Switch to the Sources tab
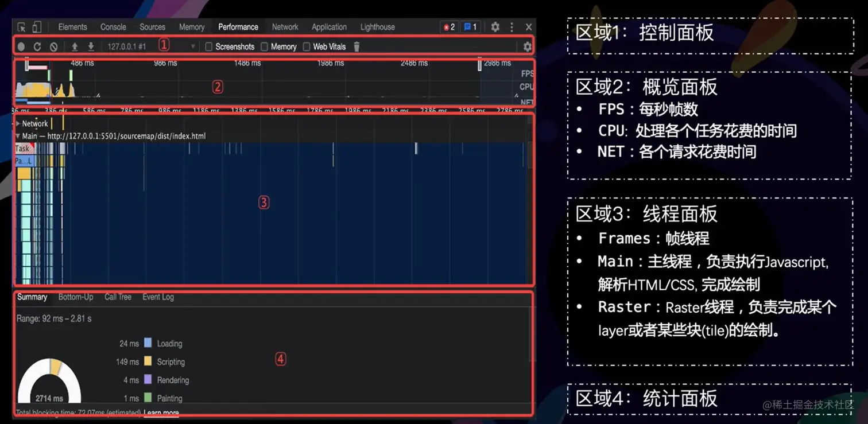This screenshot has width=868, height=424. tap(152, 27)
